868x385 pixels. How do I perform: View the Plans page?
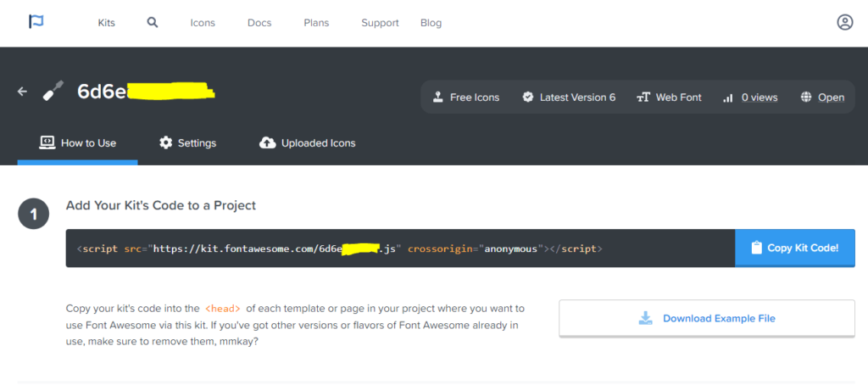pyautogui.click(x=316, y=23)
